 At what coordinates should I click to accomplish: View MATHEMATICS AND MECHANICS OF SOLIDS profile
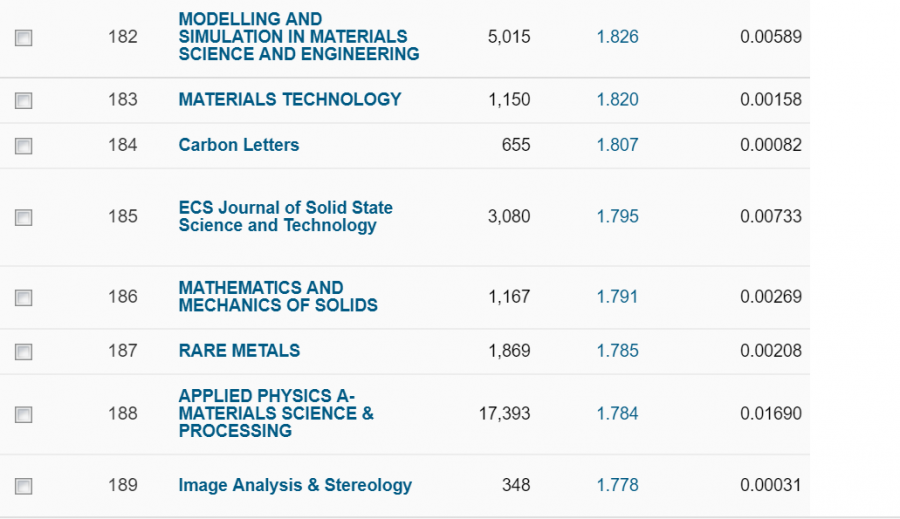click(277, 296)
